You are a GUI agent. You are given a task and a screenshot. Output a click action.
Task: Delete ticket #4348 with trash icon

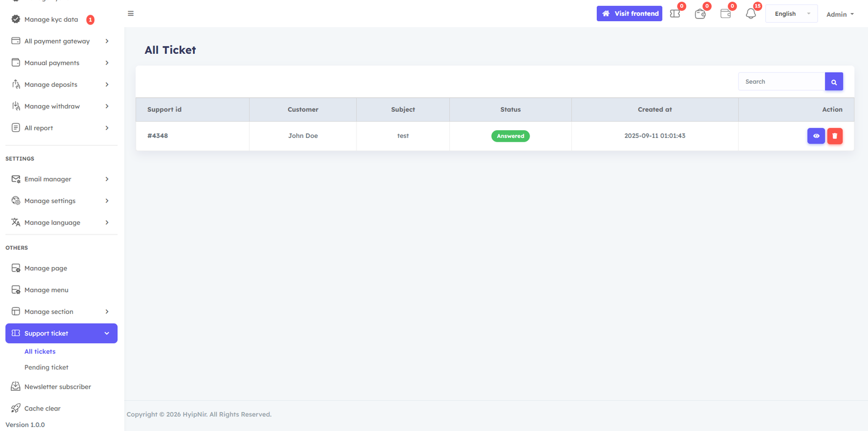click(x=835, y=136)
